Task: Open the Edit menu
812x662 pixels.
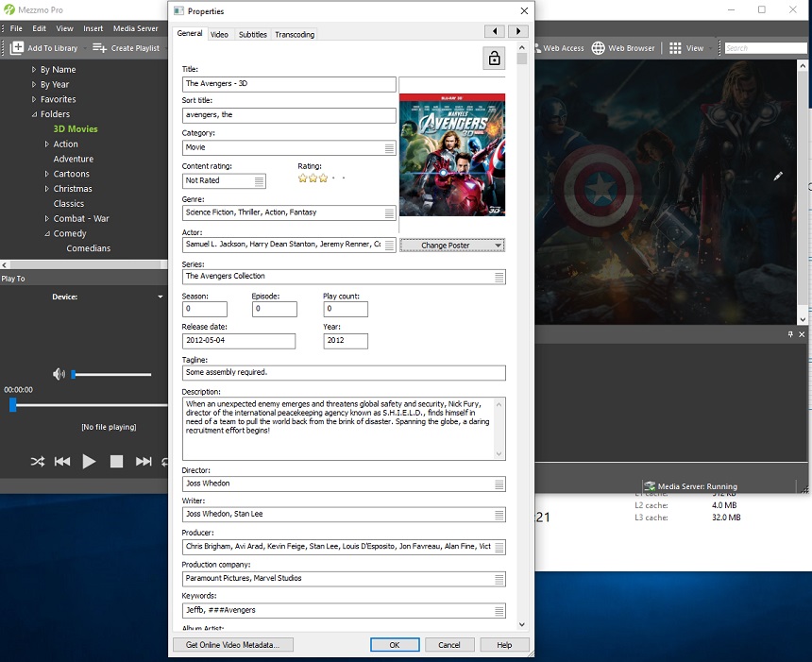Action: coord(39,28)
